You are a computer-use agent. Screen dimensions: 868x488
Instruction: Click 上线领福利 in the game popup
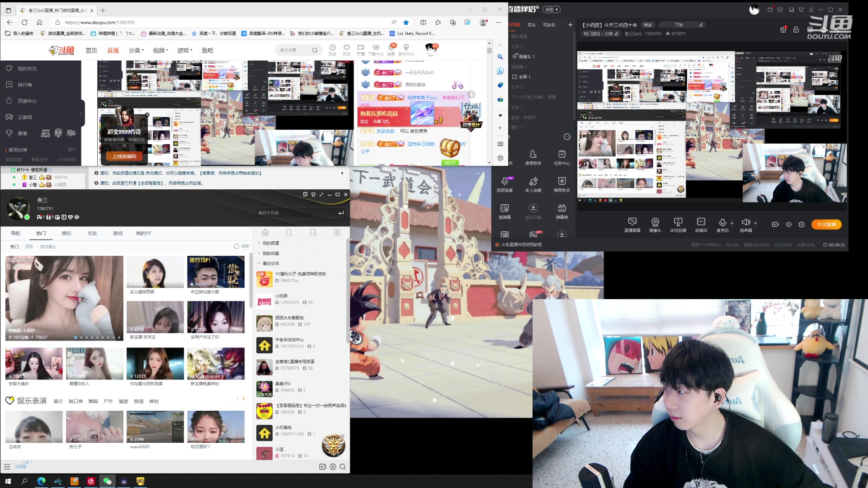pos(124,156)
